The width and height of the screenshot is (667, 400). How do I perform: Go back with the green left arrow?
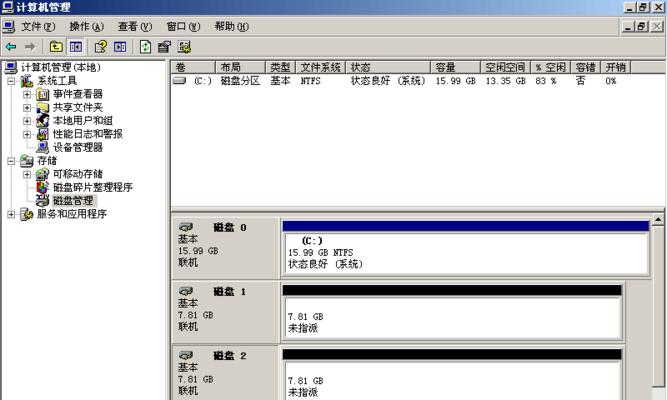(11, 46)
